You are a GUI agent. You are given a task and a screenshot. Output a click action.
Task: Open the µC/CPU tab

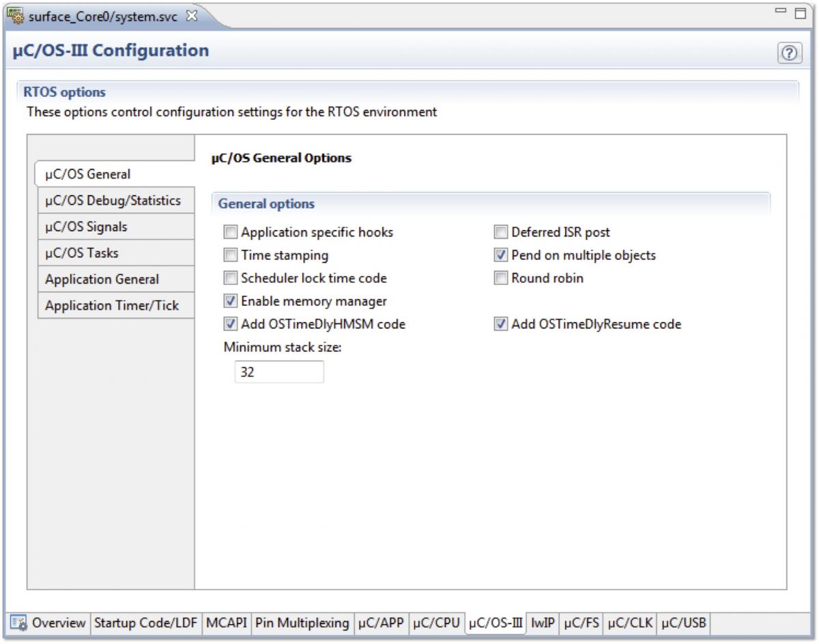[x=437, y=623]
